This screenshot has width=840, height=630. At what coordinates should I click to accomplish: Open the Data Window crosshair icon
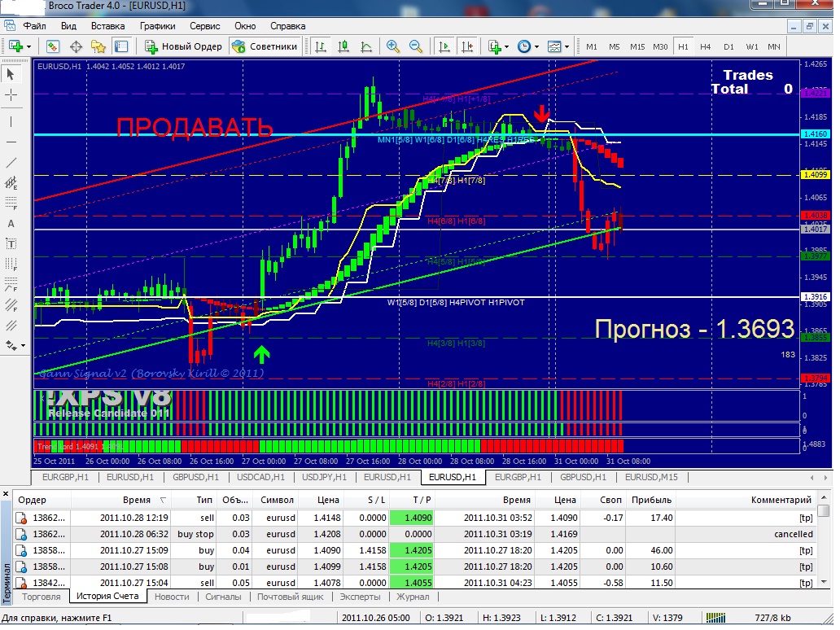click(76, 47)
